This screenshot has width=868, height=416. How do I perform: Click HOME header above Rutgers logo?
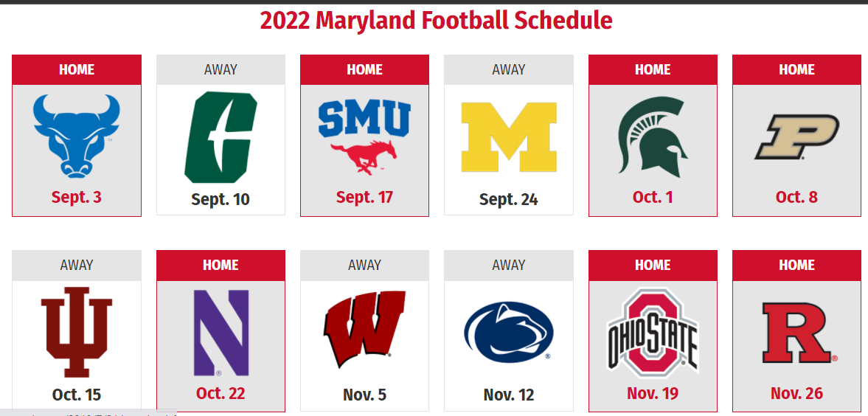(796, 266)
